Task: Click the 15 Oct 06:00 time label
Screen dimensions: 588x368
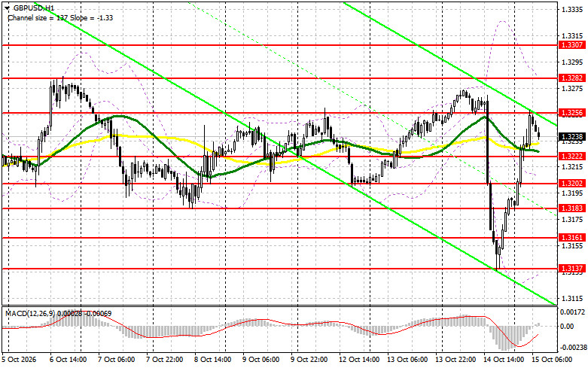Action: point(552,360)
